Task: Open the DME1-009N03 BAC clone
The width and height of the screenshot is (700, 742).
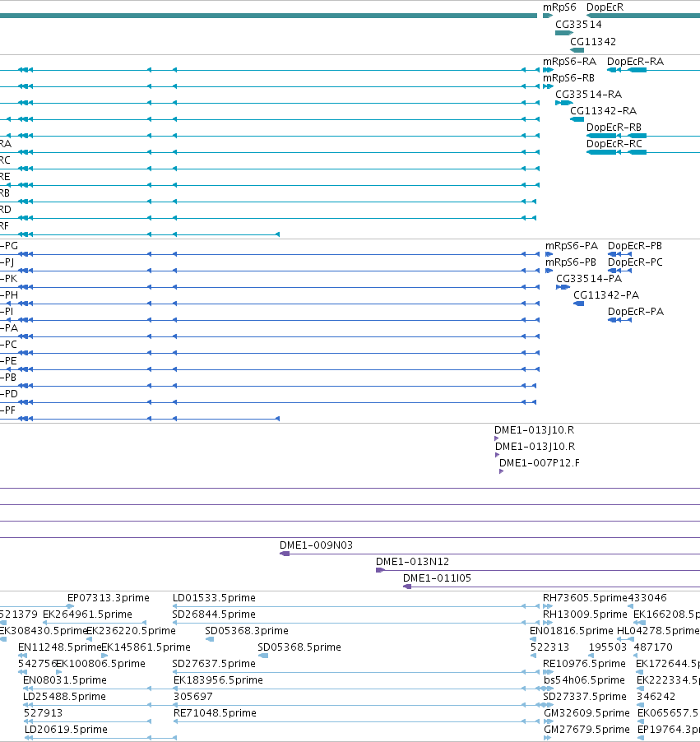Action: [x=490, y=554]
